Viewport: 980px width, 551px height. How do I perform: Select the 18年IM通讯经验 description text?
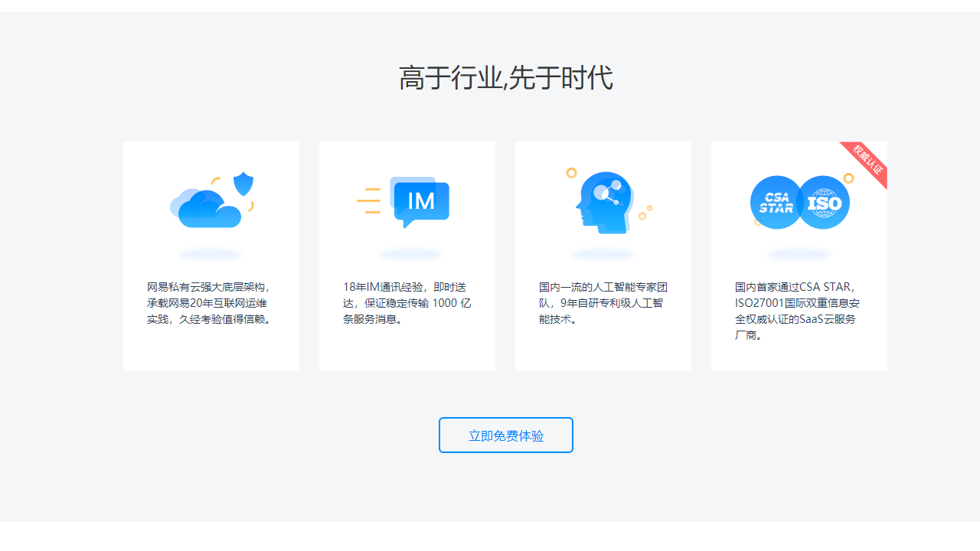[x=407, y=303]
